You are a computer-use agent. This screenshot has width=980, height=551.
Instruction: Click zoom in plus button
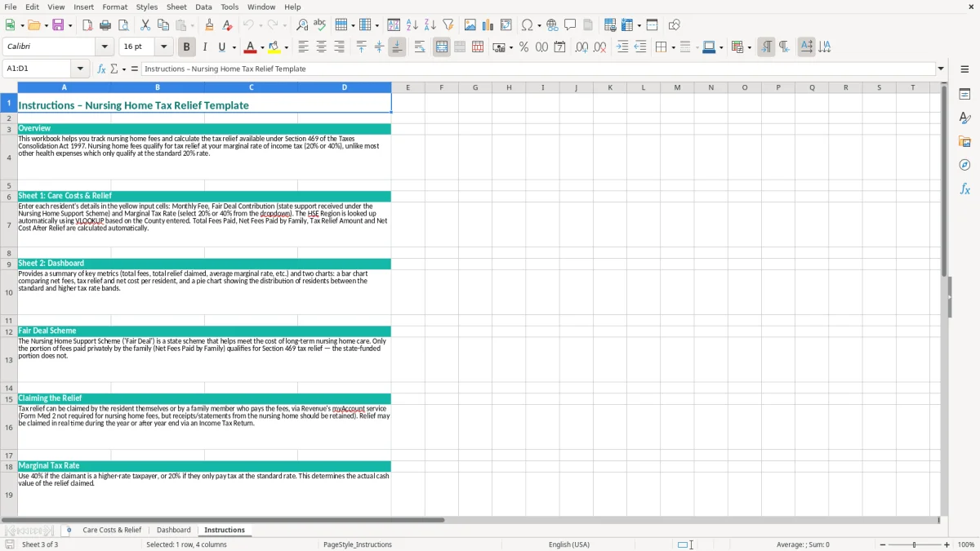pos(947,544)
